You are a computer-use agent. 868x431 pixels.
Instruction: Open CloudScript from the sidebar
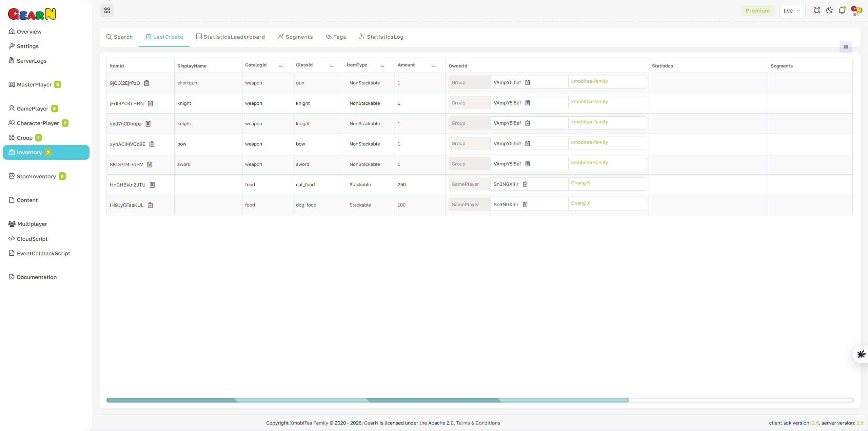click(x=32, y=239)
